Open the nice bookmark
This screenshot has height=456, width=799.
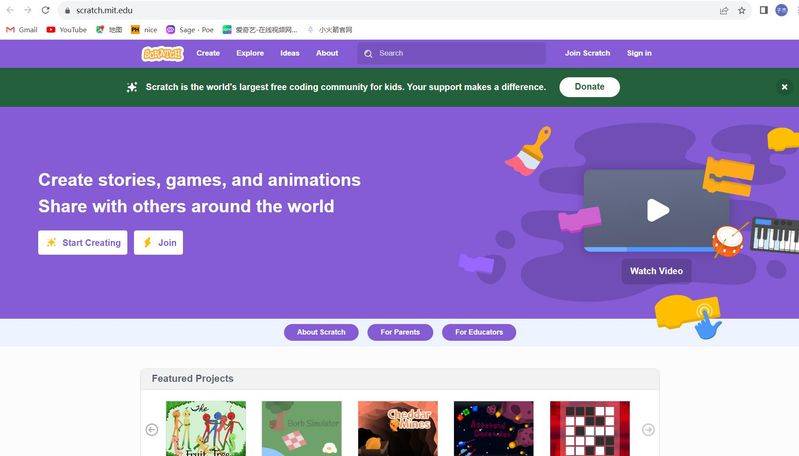144,30
